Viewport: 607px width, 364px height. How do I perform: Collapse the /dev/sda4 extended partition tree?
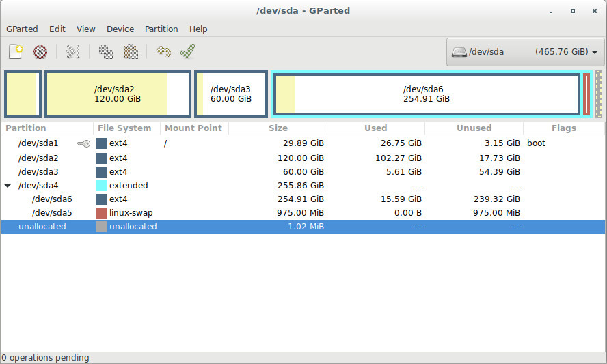[8, 186]
